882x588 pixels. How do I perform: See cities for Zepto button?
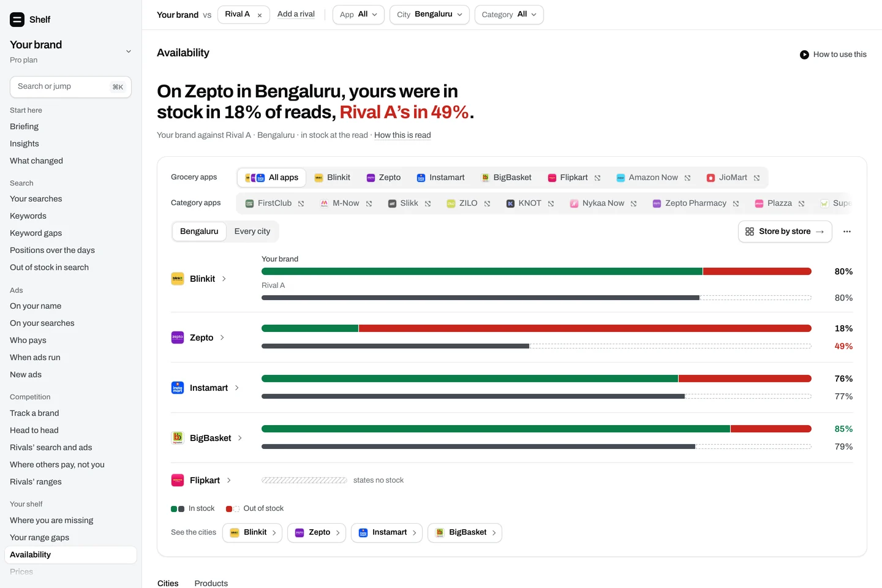coord(317,533)
